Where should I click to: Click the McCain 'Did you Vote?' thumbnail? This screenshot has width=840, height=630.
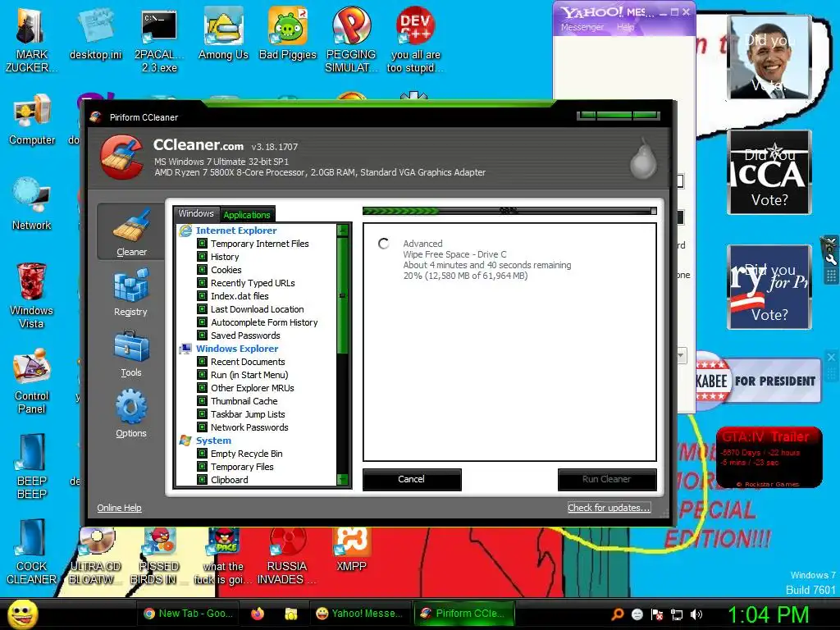[x=769, y=172]
